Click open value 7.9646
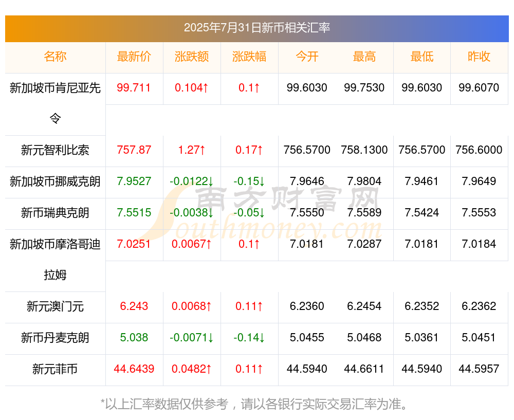Image resolution: width=514 pixels, height=420 pixels. [x=307, y=181]
